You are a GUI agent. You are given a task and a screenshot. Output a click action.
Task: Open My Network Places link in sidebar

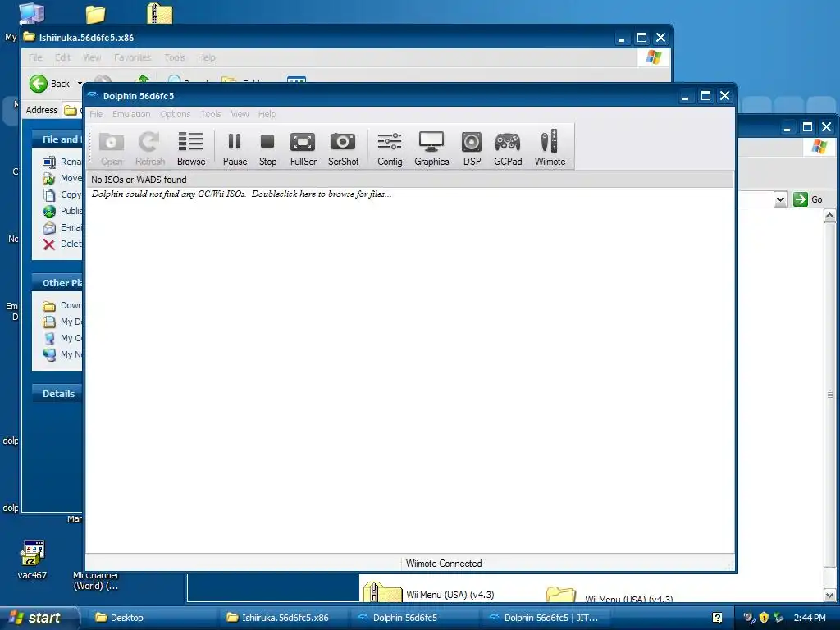(63, 354)
